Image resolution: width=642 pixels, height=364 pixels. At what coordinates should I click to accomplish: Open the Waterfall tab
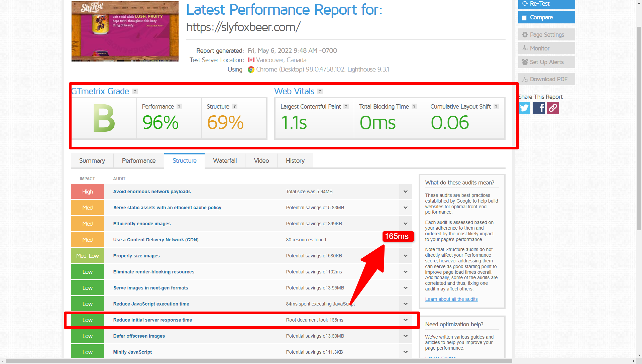(x=225, y=161)
